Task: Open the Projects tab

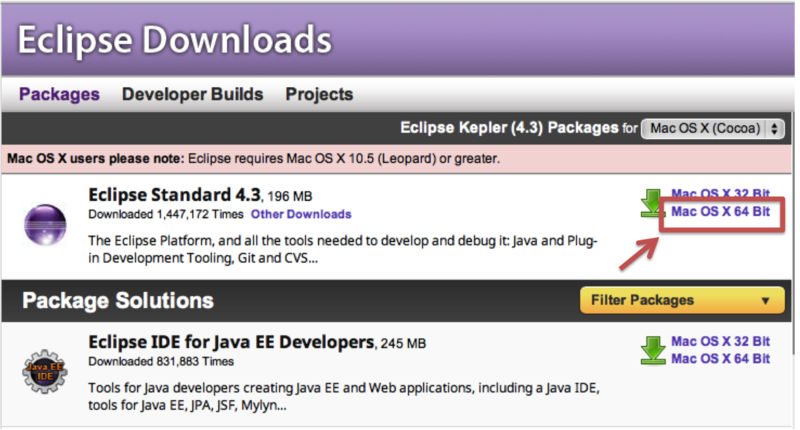Action: coord(319,94)
